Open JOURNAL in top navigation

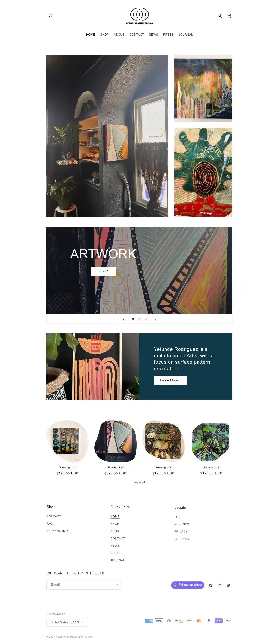[x=186, y=35]
